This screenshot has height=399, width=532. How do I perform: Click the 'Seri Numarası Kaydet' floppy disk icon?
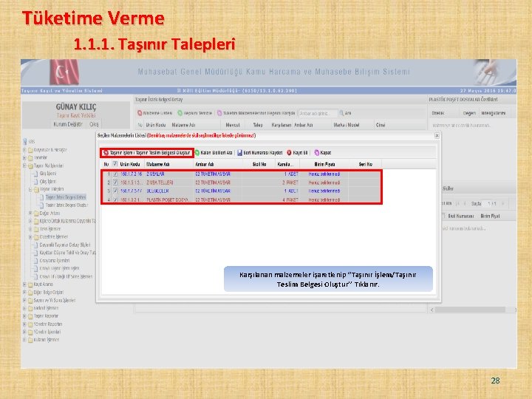240,153
